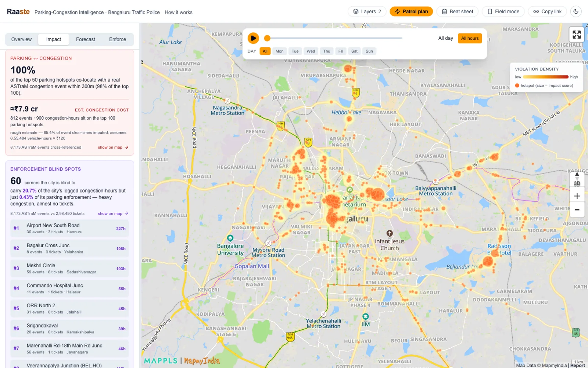Select the Mekhri Circle row
The image size is (588, 368).
(x=69, y=268)
